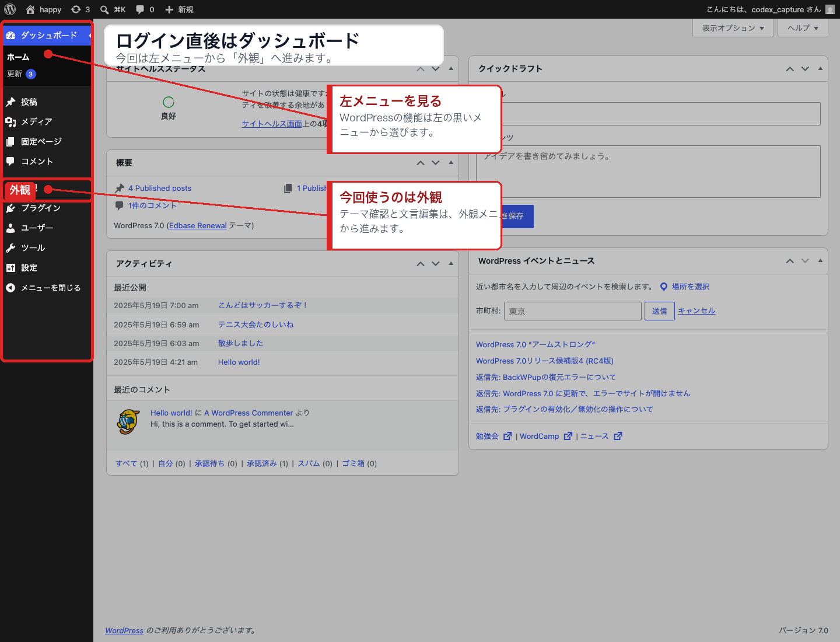Open WordCamp external link
840x642 pixels.
coord(546,436)
